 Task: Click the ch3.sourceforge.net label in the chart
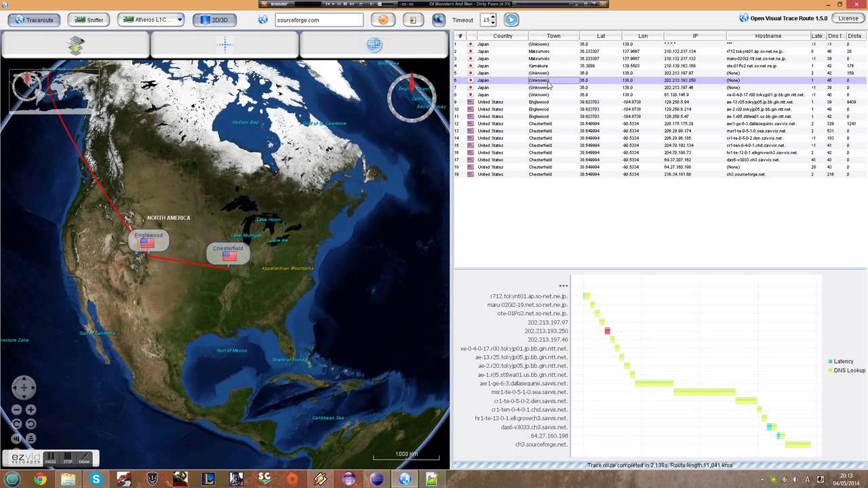[x=541, y=445]
